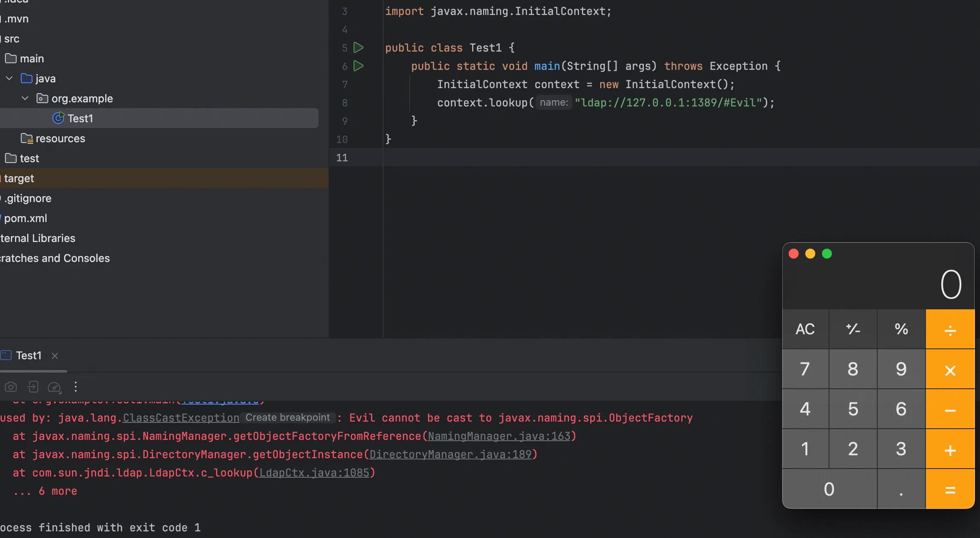Image resolution: width=980 pixels, height=538 pixels.
Task: Collapse the org.example package node
Action: 25,98
